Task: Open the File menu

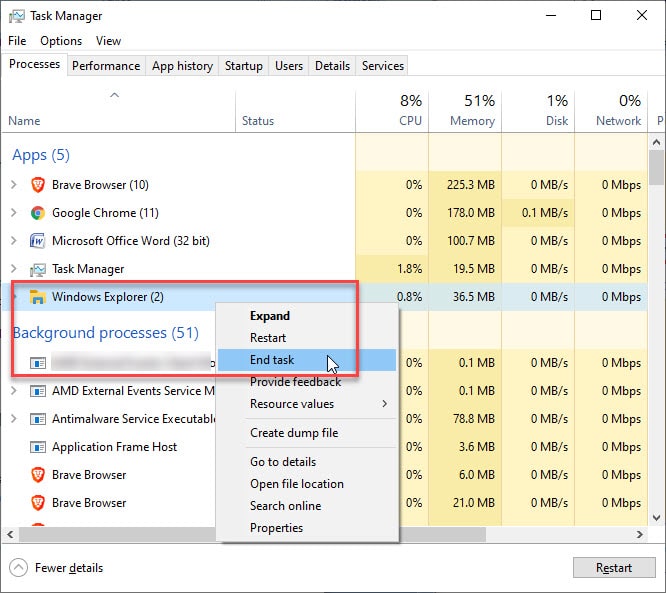Action: coord(17,41)
